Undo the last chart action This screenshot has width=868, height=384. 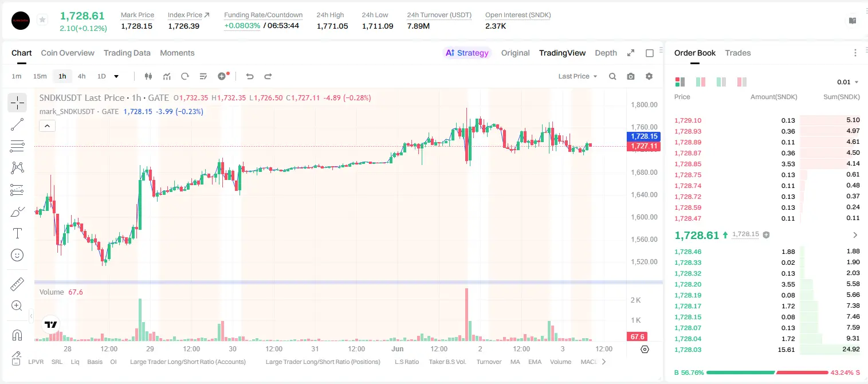[250, 76]
